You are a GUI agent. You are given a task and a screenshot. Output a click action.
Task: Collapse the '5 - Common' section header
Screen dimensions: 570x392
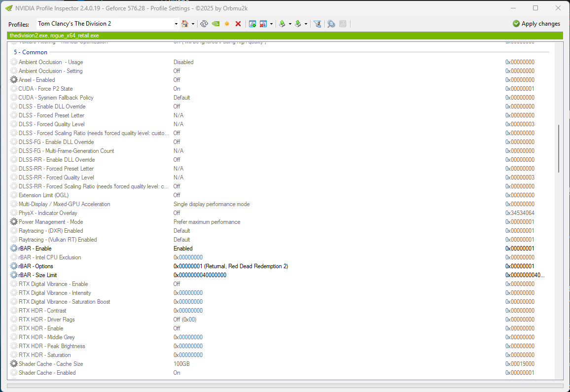click(x=31, y=52)
